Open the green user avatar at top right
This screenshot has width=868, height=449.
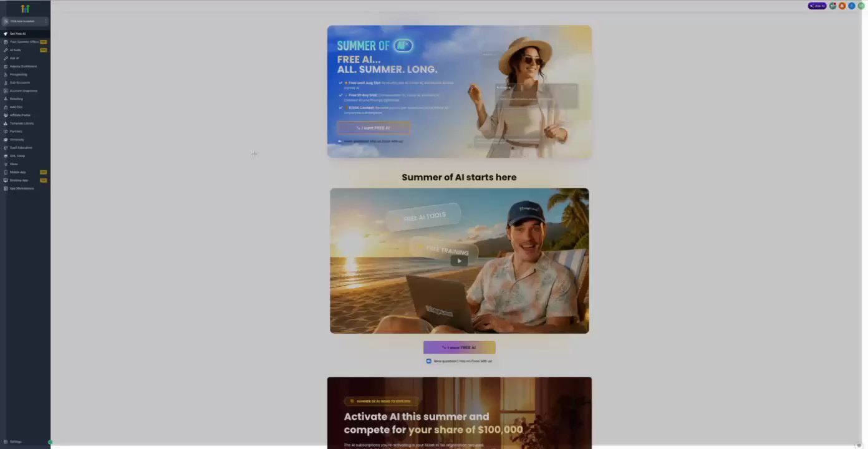point(861,6)
